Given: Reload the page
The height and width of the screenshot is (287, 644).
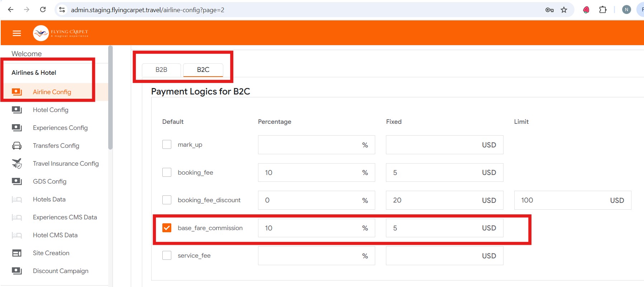Looking at the screenshot, I should point(43,10).
